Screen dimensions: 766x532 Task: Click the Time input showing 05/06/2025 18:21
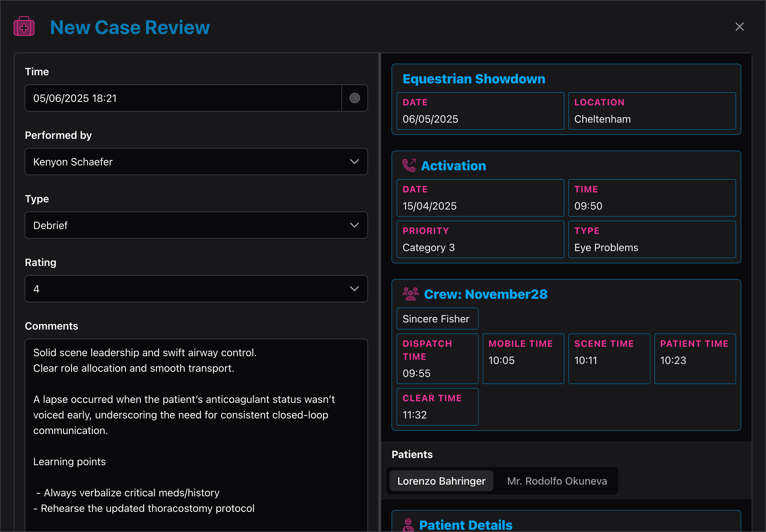pos(183,98)
